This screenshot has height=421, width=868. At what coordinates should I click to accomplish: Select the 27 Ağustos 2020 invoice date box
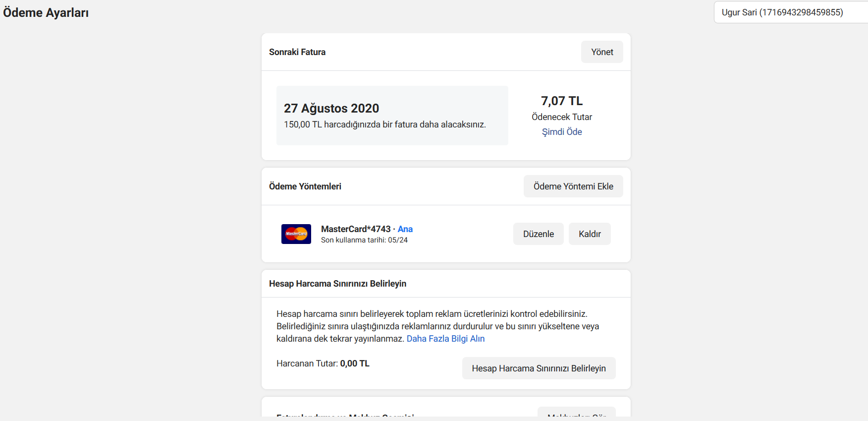click(392, 116)
